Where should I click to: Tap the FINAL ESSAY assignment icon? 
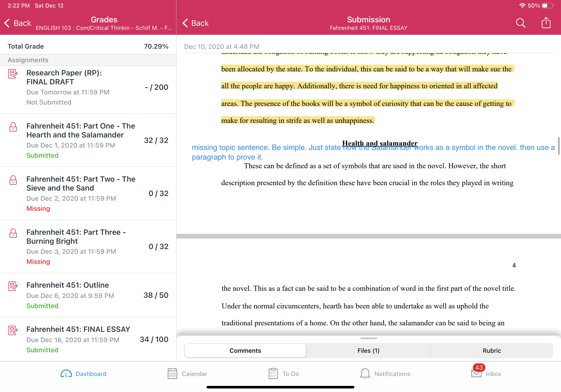point(13,330)
